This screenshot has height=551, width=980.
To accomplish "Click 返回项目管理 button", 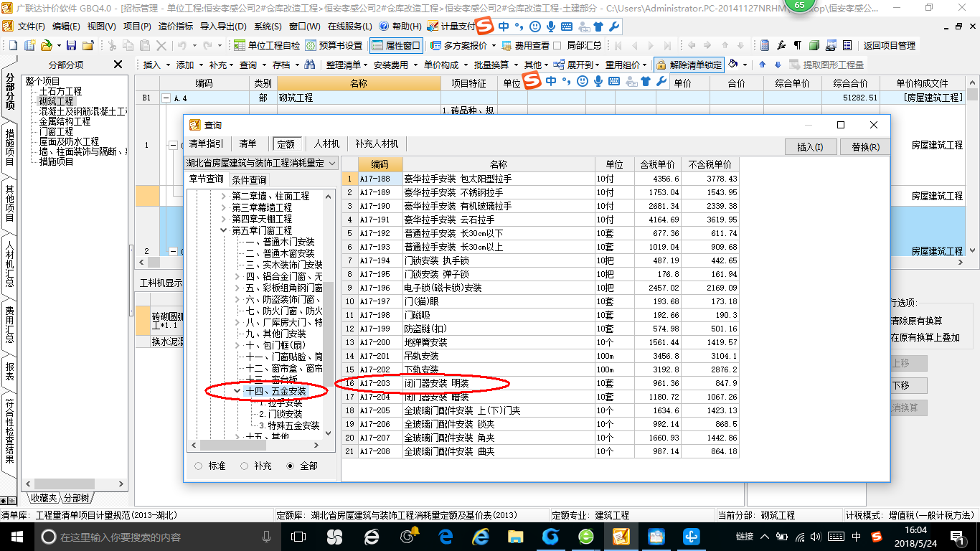I will pos(889,45).
